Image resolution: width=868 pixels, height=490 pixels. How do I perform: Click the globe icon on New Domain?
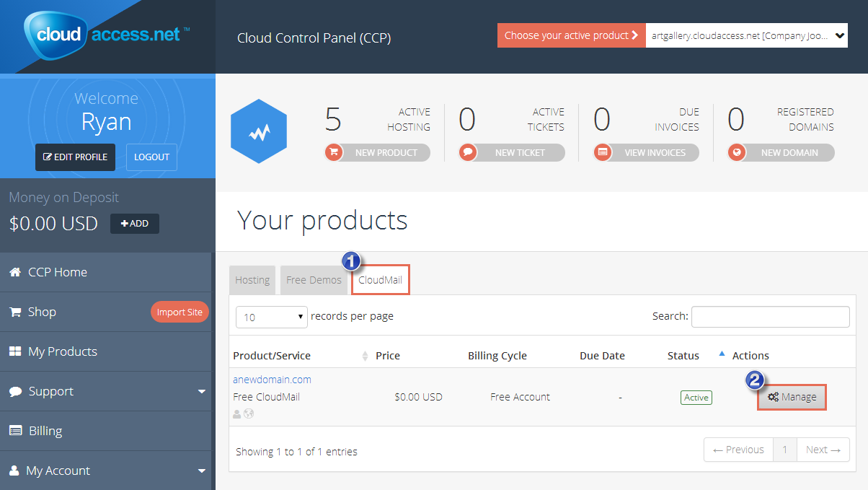[x=737, y=152]
